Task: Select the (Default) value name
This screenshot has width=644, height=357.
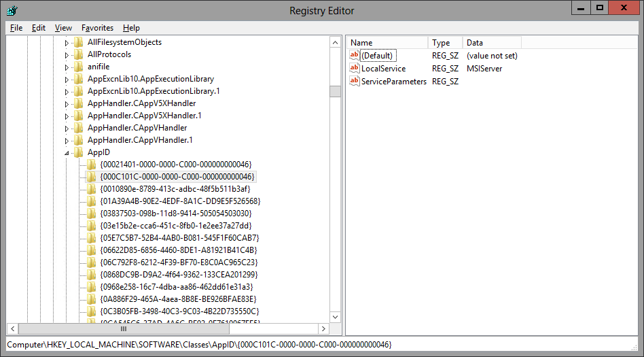Action: (378, 56)
